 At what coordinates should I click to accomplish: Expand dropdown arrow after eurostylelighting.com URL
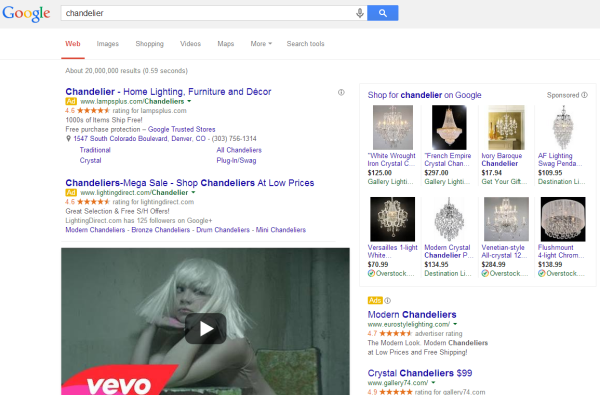point(455,324)
